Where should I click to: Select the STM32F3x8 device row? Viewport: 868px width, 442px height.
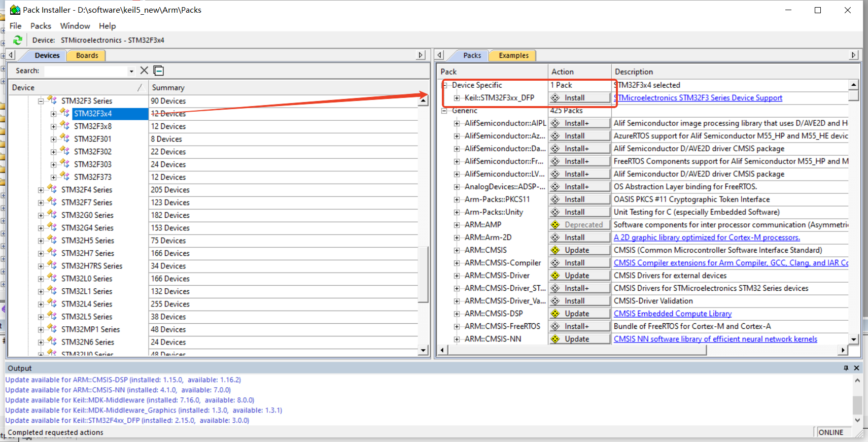93,126
